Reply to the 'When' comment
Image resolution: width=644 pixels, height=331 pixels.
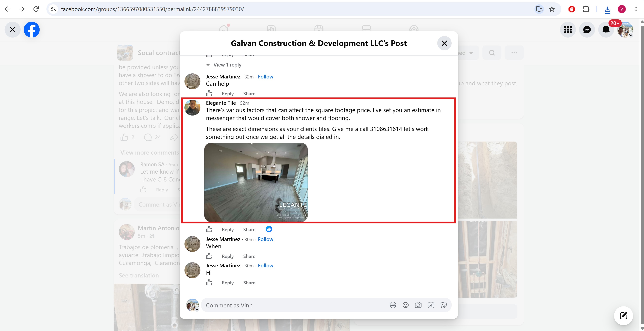[x=228, y=256]
